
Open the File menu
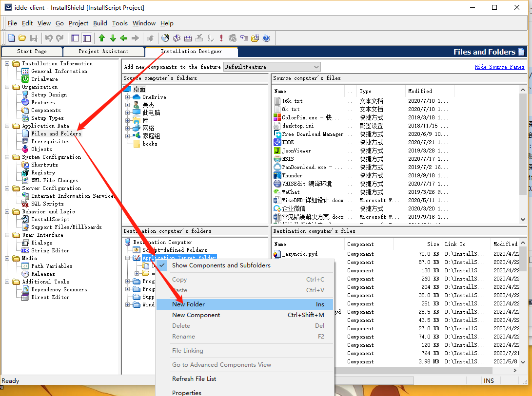coord(12,23)
